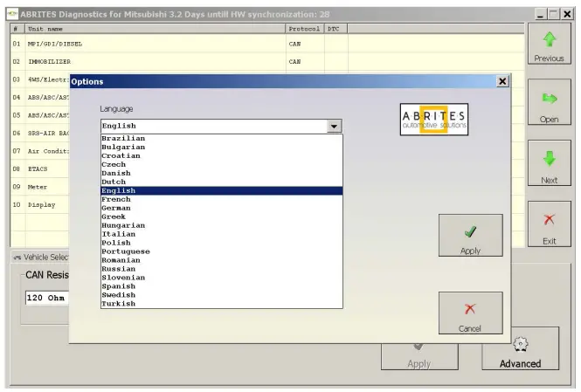The height and width of the screenshot is (392, 581).
Task: Click the ABRITES automotive solutions logo
Action: coord(434,120)
